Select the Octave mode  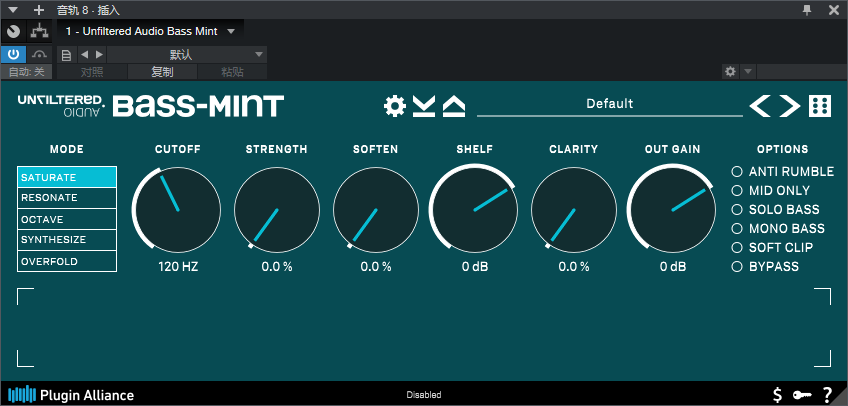(x=67, y=219)
